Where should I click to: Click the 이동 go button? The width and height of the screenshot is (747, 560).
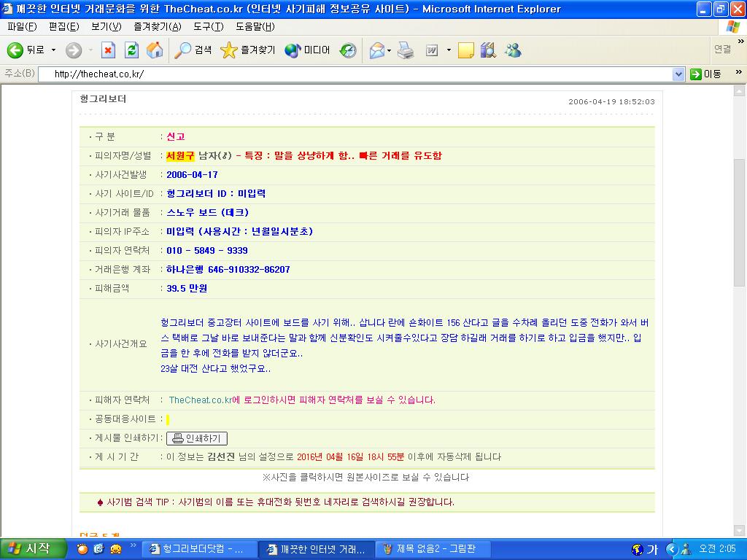(705, 74)
